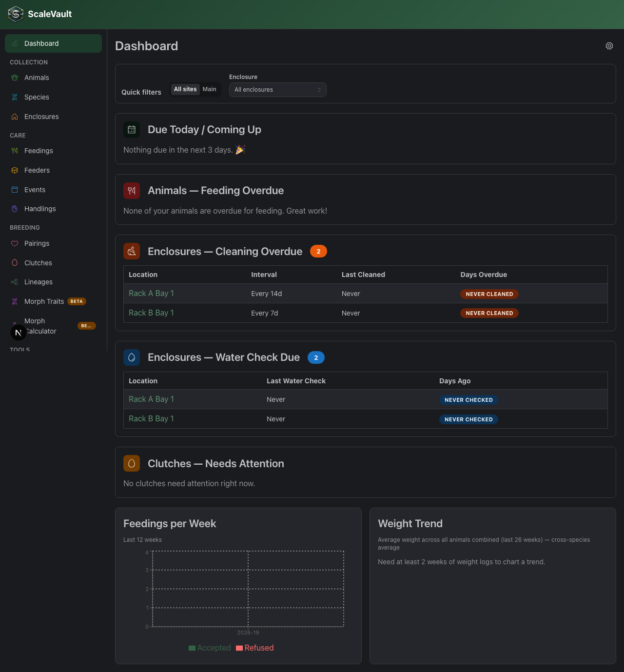Click the Feeding Overdue utensils icon

tap(132, 191)
